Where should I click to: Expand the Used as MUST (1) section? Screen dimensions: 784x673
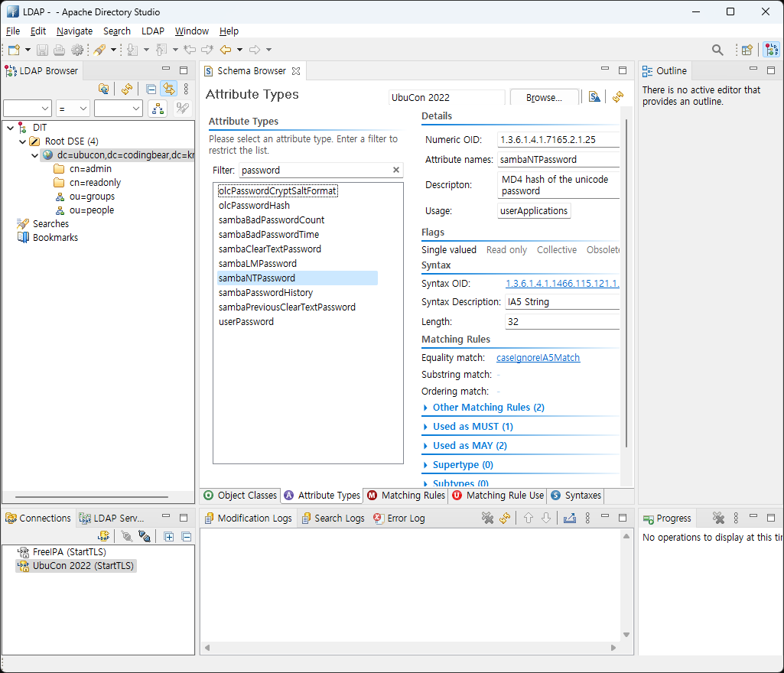472,427
